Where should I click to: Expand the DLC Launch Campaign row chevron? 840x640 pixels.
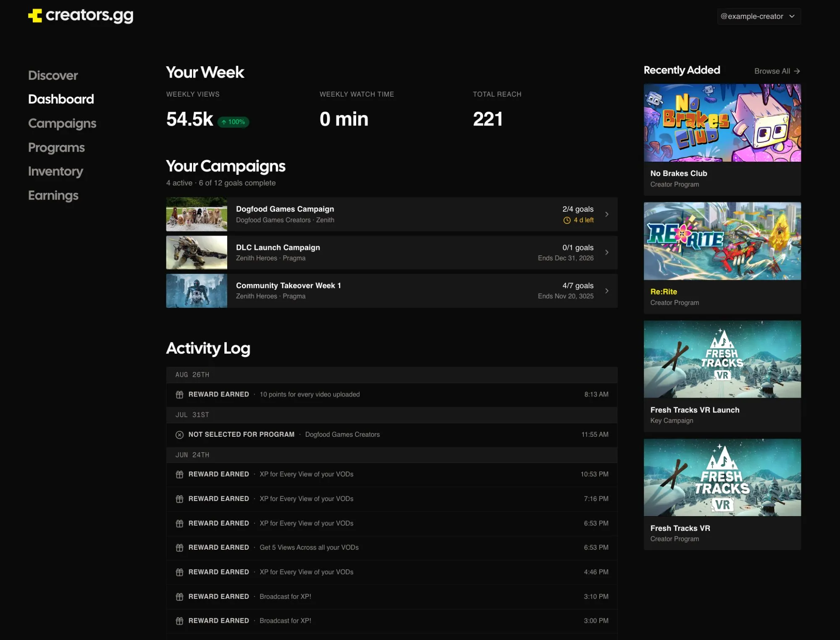point(606,252)
